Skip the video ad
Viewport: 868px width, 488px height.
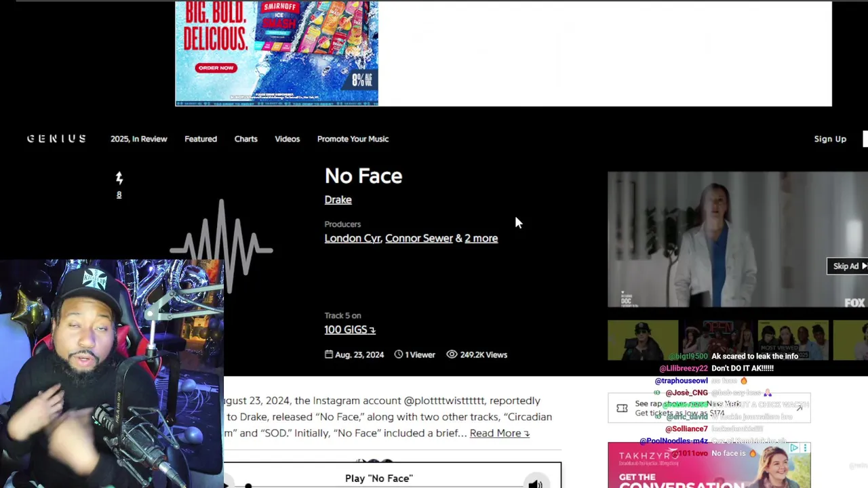847,266
